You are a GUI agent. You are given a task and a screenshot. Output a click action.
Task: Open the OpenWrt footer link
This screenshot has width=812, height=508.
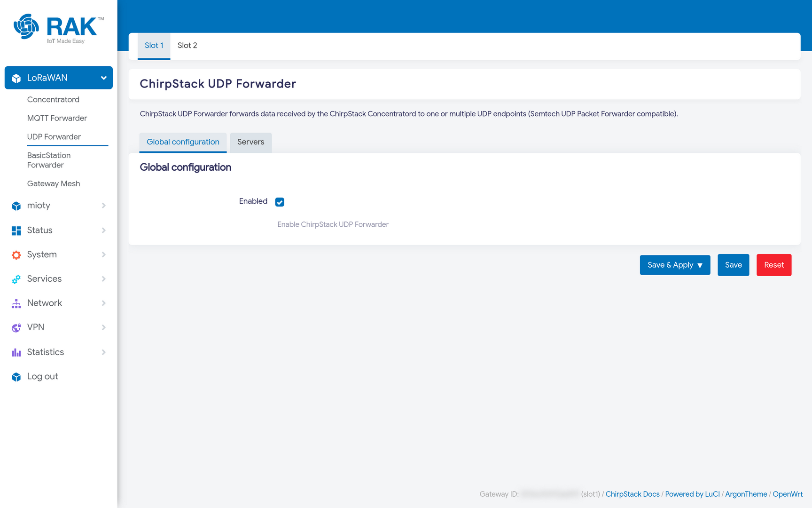788,494
